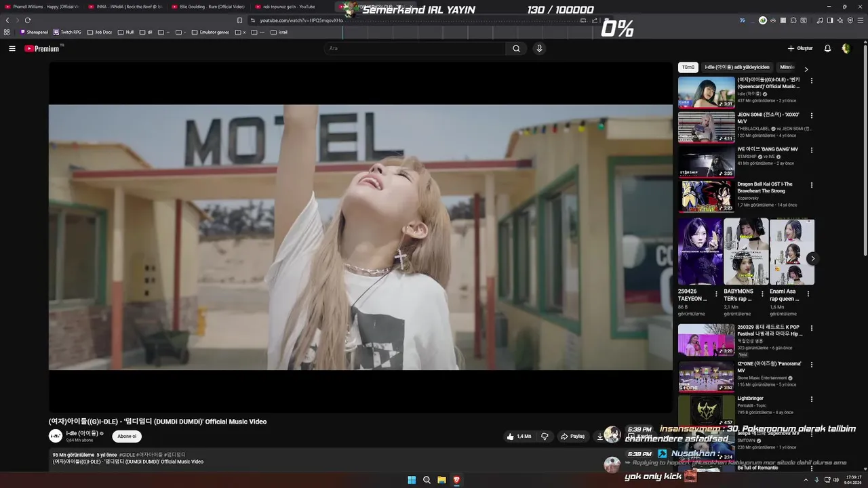Switch to the INNA - INNdiA tab
868x488 pixels.
125,7
